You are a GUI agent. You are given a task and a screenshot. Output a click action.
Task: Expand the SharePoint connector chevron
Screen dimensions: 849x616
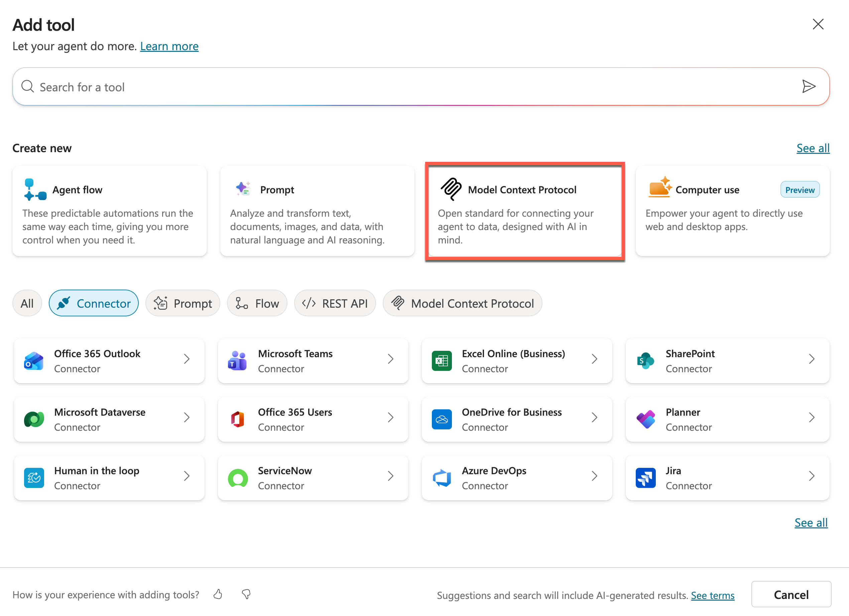click(811, 359)
